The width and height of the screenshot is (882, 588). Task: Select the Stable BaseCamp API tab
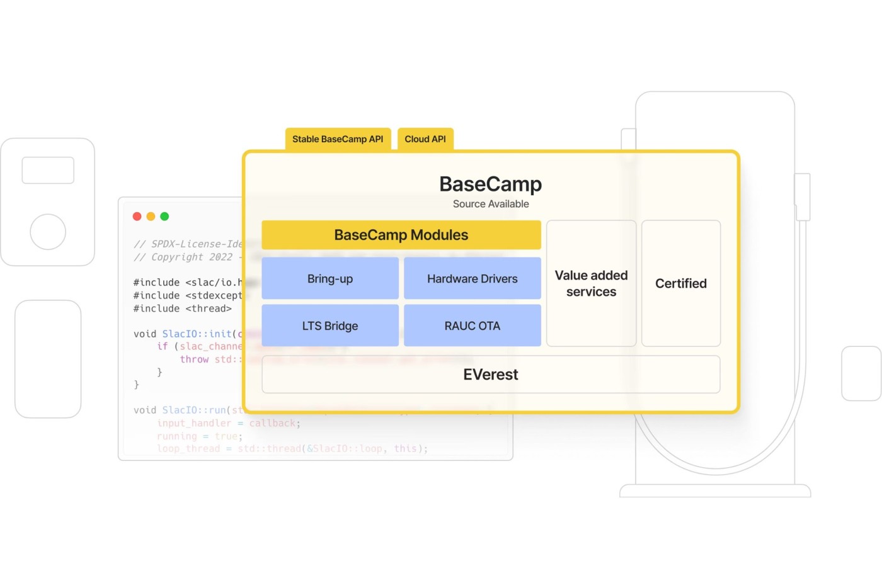click(338, 139)
